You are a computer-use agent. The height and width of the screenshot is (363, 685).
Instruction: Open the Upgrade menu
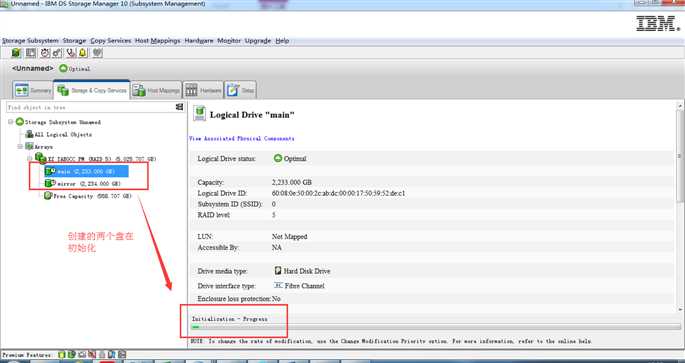point(258,41)
